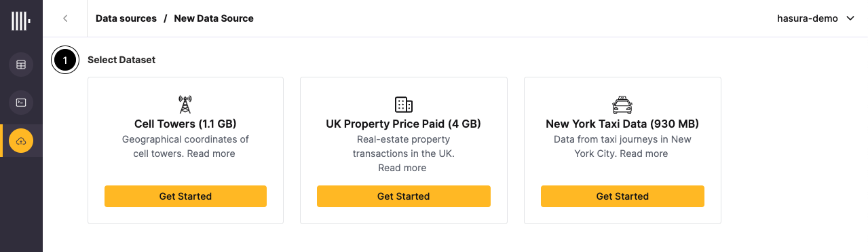Click the cell tower antenna icon
The image size is (868, 252).
[185, 105]
